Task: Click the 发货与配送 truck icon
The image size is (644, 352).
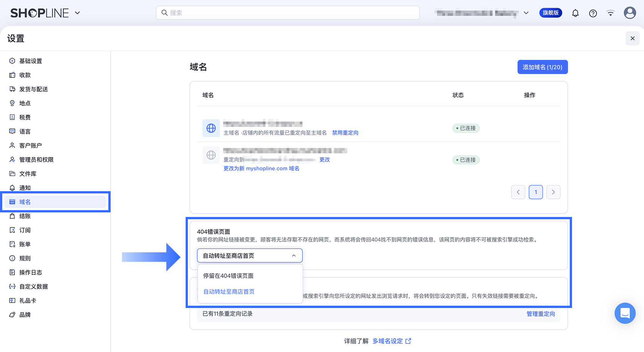Action: tap(12, 89)
